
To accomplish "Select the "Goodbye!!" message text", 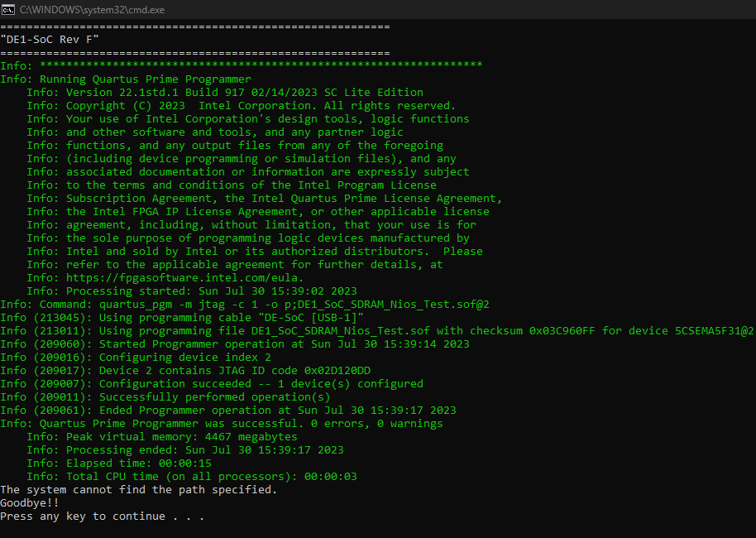I will pyautogui.click(x=31, y=502).
